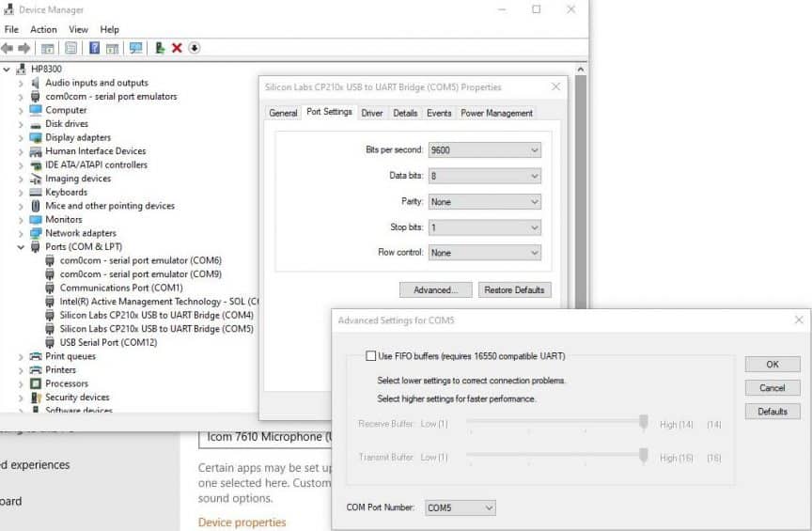This screenshot has height=531, width=812.
Task: Open the COM Port Number dropdown
Action: tap(460, 508)
